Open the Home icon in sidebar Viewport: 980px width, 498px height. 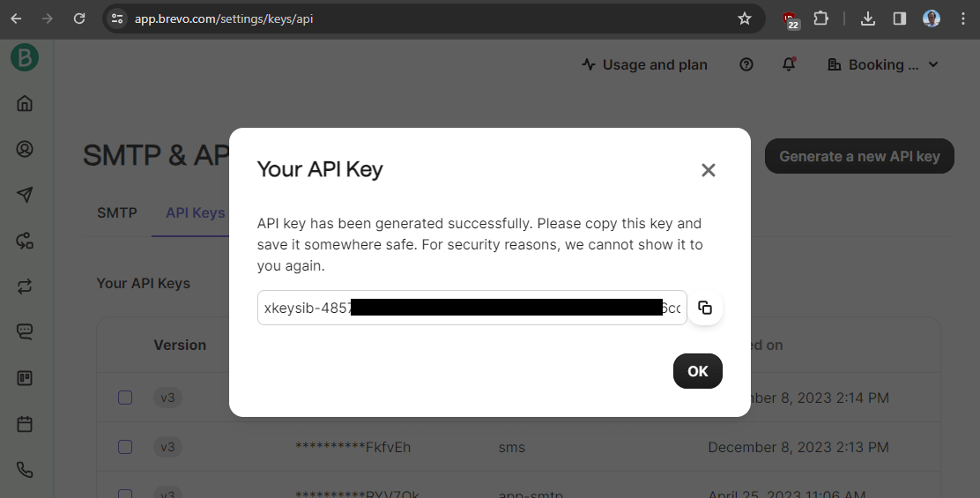click(25, 103)
